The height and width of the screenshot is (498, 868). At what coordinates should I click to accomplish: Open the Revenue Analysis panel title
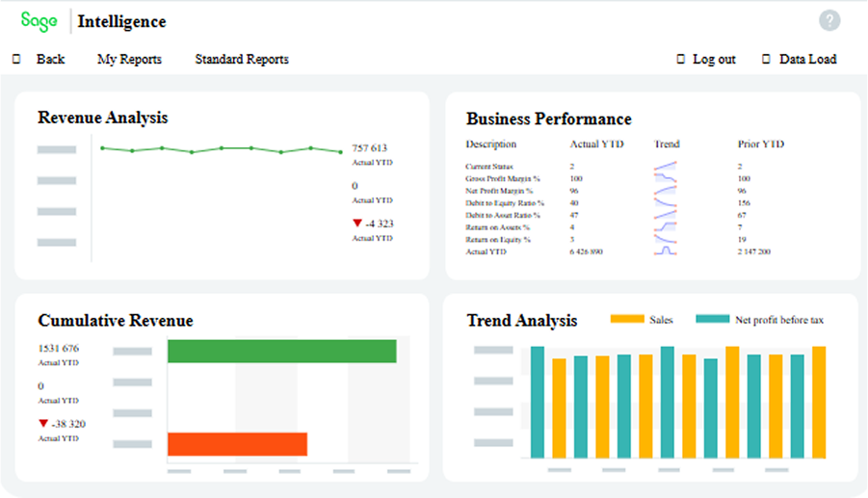[103, 118]
